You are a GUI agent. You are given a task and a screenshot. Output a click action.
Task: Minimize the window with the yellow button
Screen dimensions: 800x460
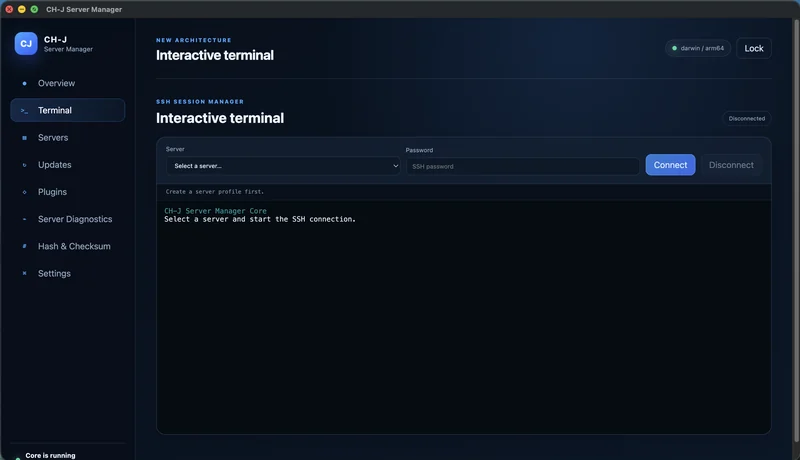21,9
